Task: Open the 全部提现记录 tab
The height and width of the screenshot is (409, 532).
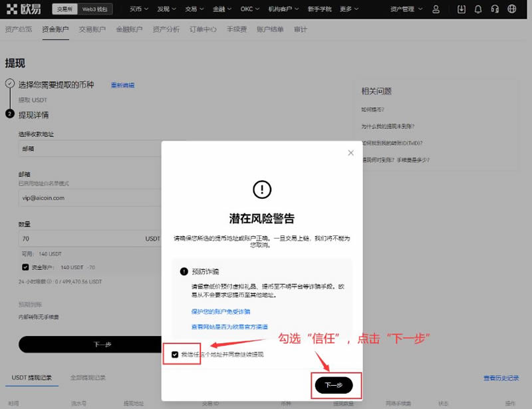Action: pyautogui.click(x=86, y=376)
